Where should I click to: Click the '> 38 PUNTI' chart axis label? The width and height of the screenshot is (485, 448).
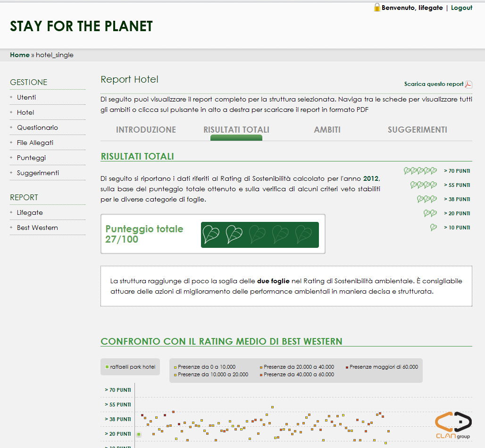click(x=118, y=419)
